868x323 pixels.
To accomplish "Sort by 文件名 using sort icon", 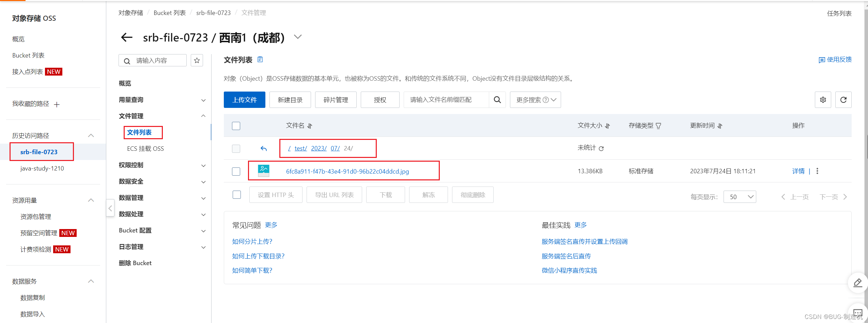I will click(x=310, y=126).
